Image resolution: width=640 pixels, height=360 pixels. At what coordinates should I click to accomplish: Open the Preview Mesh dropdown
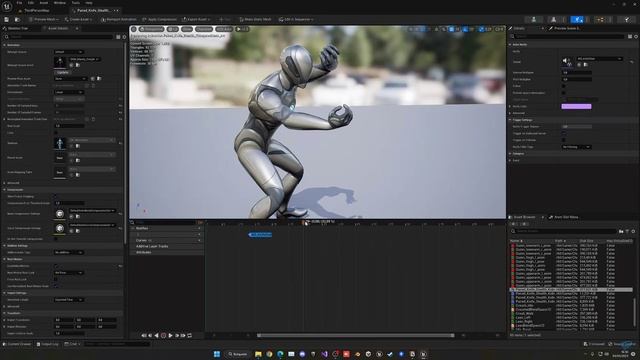pyautogui.click(x=44, y=19)
